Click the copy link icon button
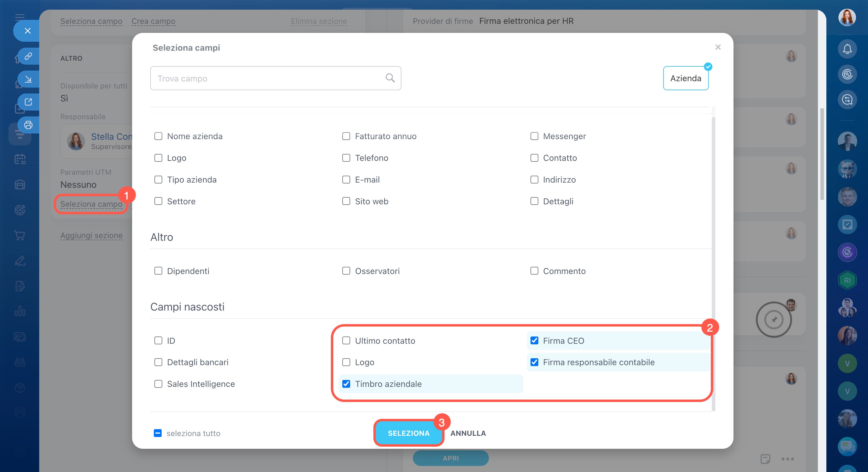The height and width of the screenshot is (472, 868). click(x=28, y=56)
